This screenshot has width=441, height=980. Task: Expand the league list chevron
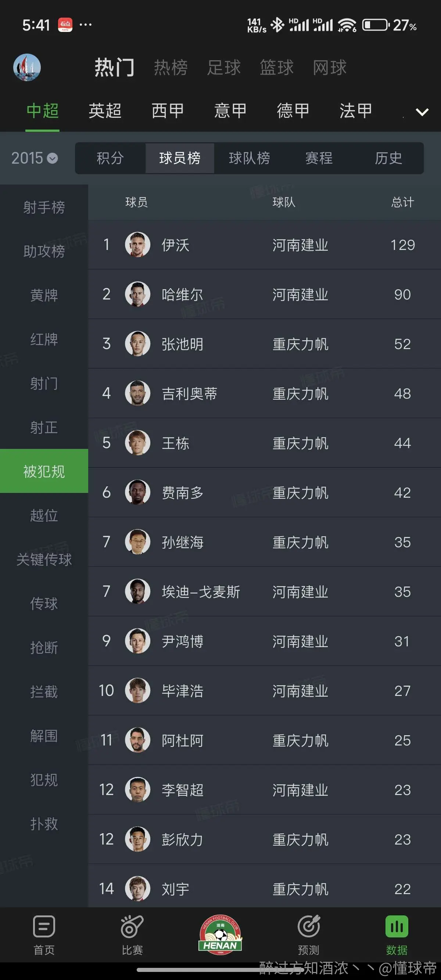(x=422, y=112)
